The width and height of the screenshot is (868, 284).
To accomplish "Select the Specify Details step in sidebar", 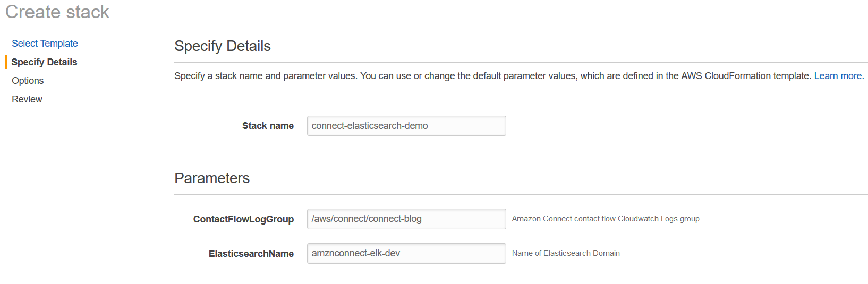I will pyautogui.click(x=44, y=62).
